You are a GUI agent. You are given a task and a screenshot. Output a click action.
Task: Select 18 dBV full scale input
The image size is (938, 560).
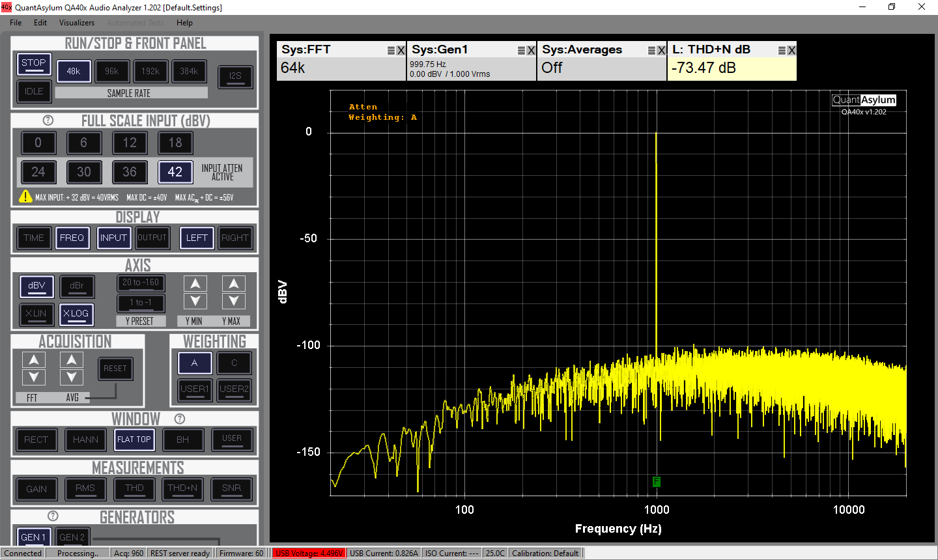[175, 143]
